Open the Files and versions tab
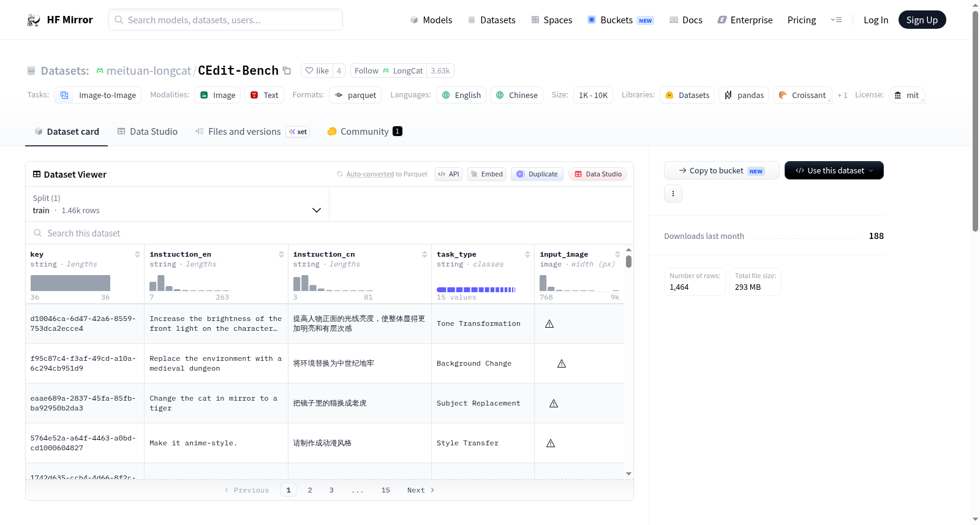The image size is (980, 525). tap(252, 131)
